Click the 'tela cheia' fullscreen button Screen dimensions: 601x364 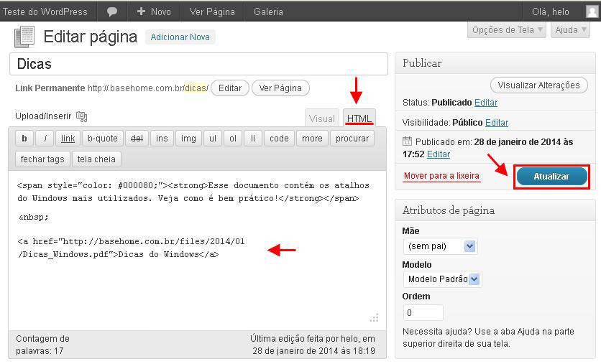click(x=96, y=159)
